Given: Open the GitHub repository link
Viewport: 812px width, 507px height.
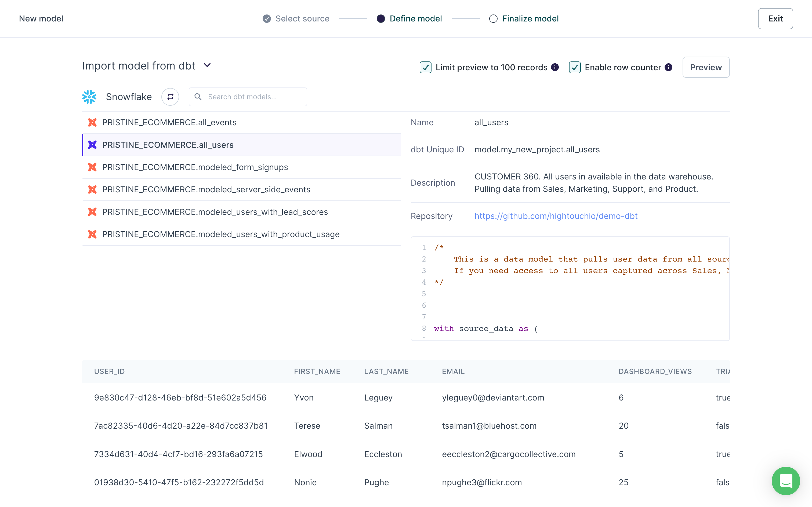Looking at the screenshot, I should [556, 215].
